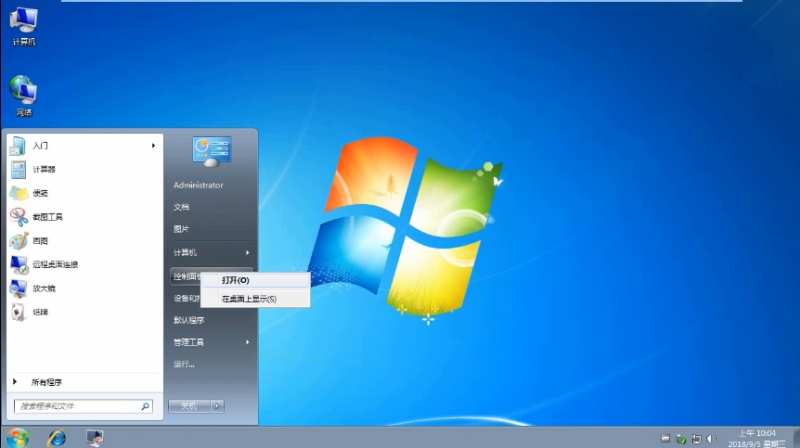Image resolution: width=800 pixels, height=448 pixels.
Task: Launch the 计算器 calculator icon
Action: pyautogui.click(x=18, y=169)
